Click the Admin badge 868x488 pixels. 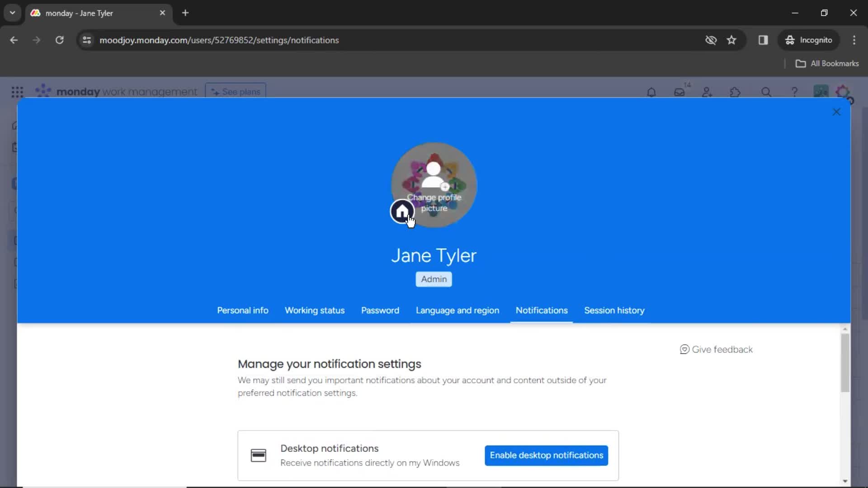click(434, 279)
